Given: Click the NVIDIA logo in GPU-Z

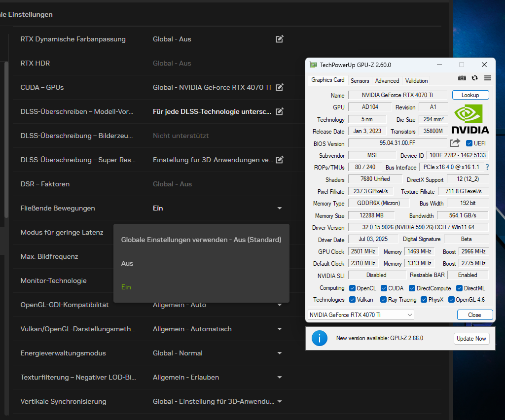Looking at the screenshot, I should (x=470, y=119).
